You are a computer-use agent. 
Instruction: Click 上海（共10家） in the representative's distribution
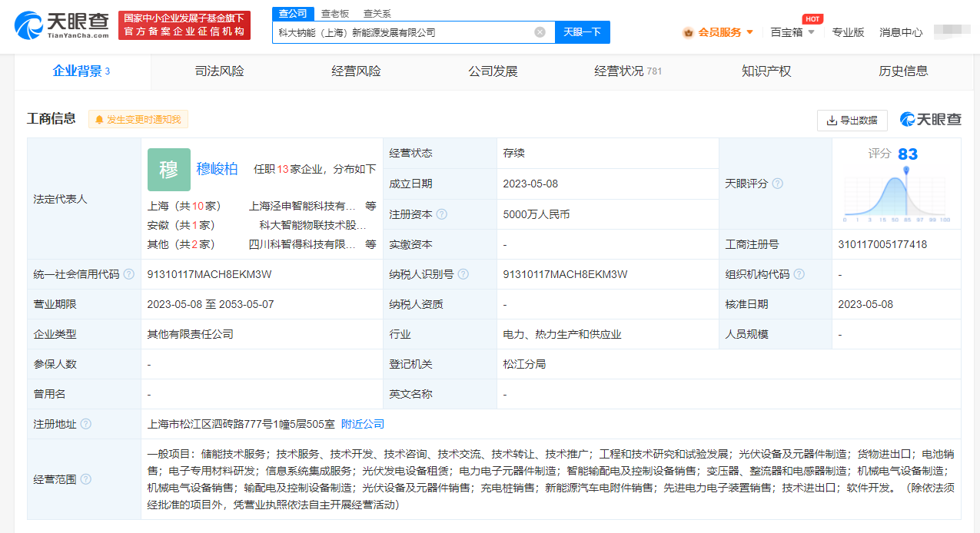click(x=184, y=206)
